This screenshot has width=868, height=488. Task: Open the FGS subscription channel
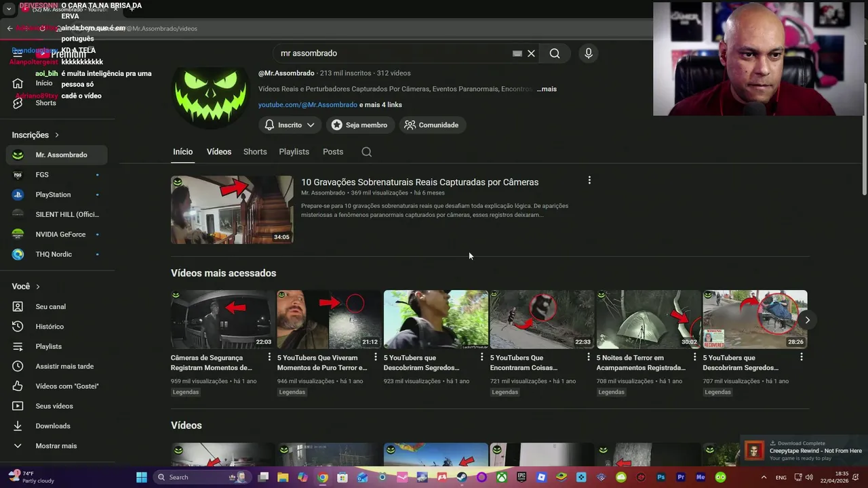[56, 175]
